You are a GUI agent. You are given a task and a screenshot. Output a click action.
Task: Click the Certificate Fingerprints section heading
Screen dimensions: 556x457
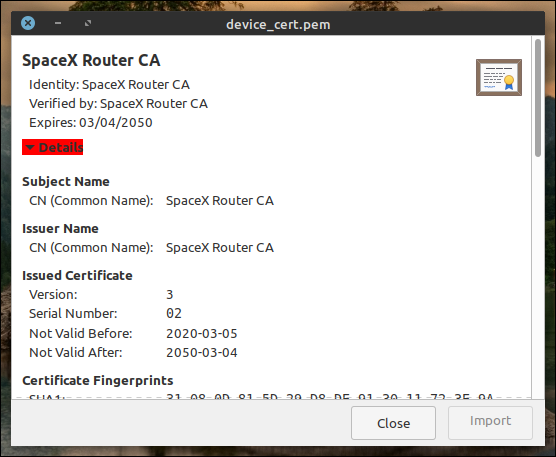pos(98,380)
